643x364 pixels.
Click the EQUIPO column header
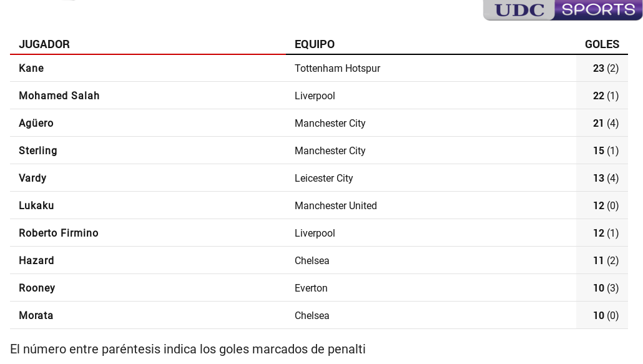click(x=315, y=44)
